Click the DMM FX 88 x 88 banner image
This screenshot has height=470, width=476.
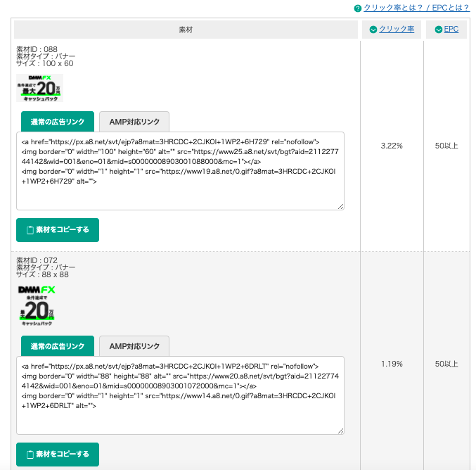(37, 305)
